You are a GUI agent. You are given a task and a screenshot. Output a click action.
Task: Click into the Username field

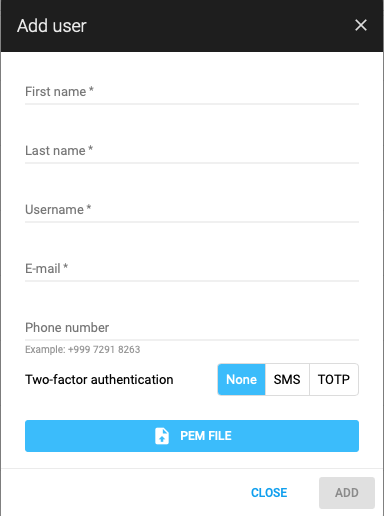[x=192, y=210]
